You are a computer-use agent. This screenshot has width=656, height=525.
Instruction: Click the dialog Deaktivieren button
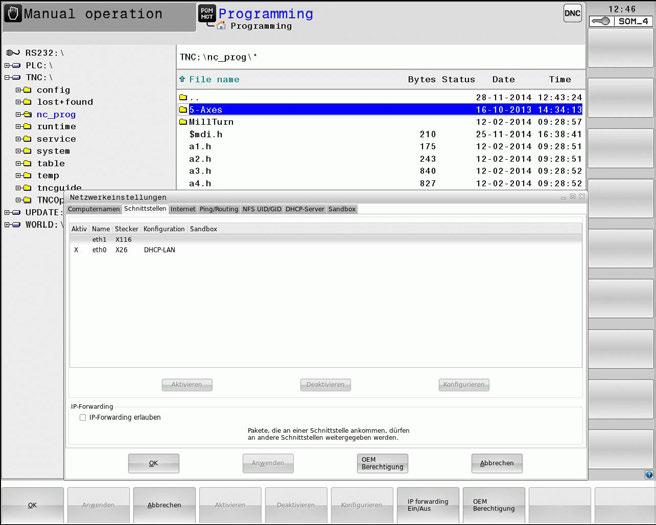[325, 384]
